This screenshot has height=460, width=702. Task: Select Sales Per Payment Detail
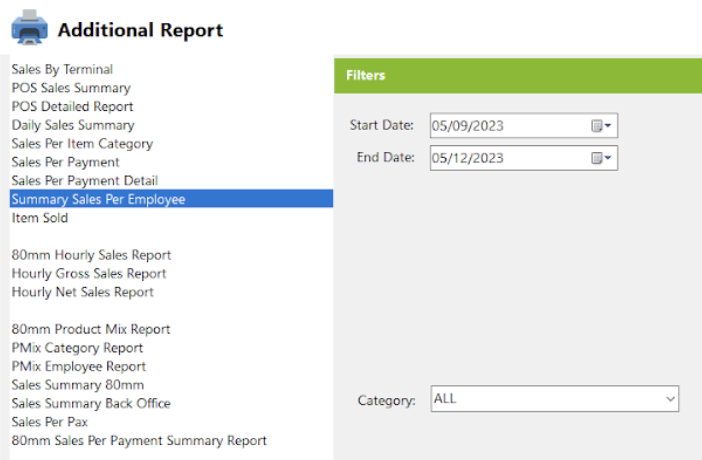85,181
